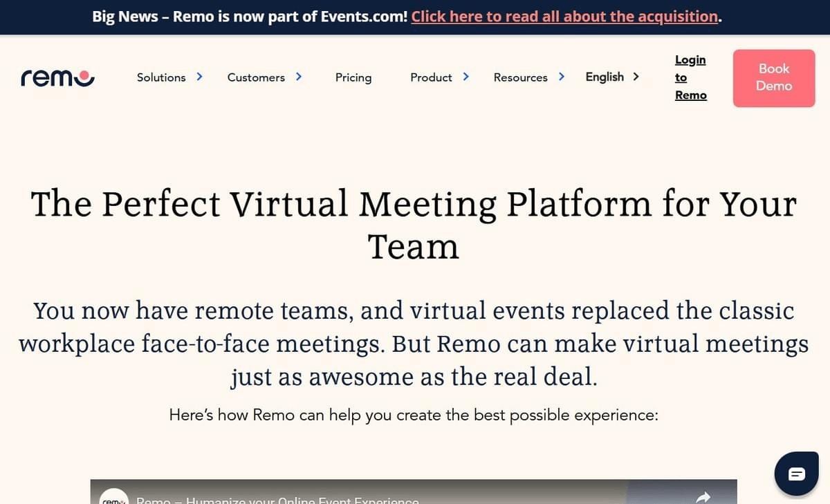Viewport: 830px width, 504px height.
Task: Open the Solutions nav item
Action: [x=161, y=77]
